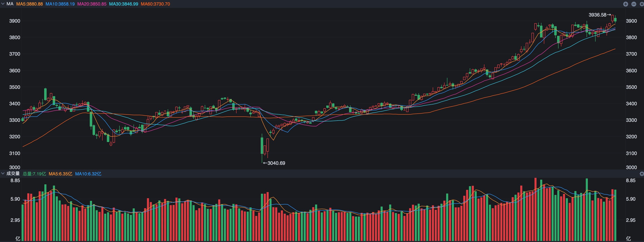Open 成交量 panel settings gear

click(x=642, y=174)
